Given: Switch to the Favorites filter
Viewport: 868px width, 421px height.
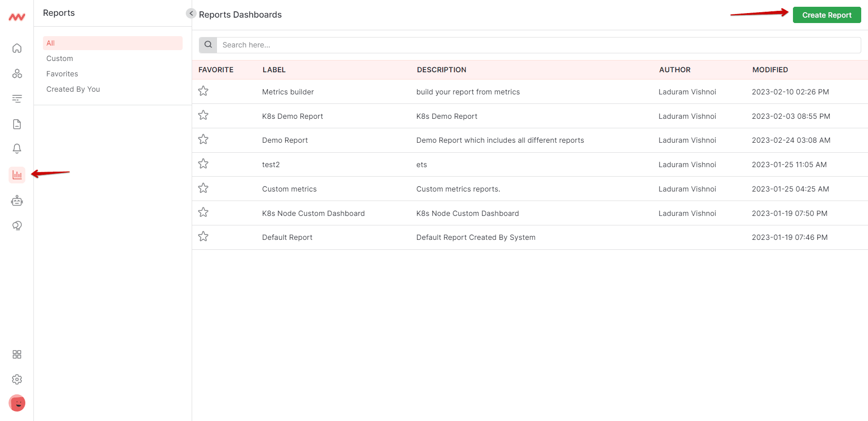Looking at the screenshot, I should pyautogui.click(x=62, y=74).
